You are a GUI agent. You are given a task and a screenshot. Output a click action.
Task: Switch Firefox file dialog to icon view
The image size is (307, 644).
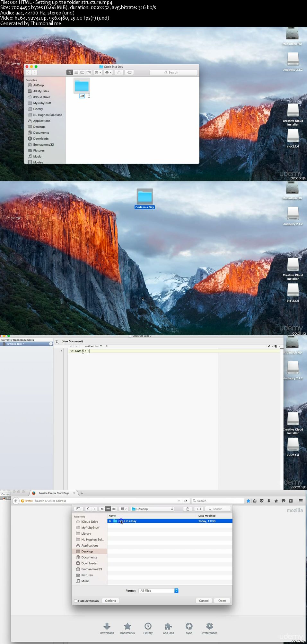click(102, 509)
